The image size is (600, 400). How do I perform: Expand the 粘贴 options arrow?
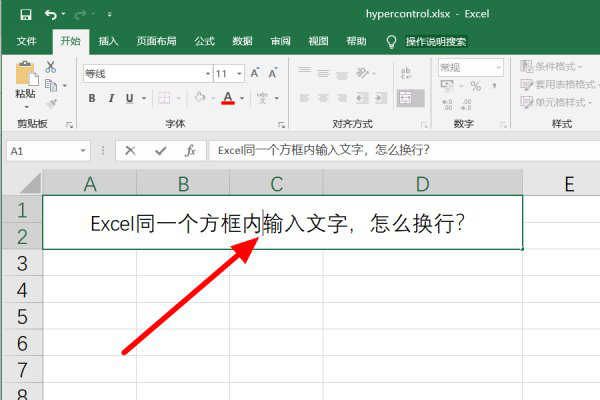pyautogui.click(x=26, y=107)
